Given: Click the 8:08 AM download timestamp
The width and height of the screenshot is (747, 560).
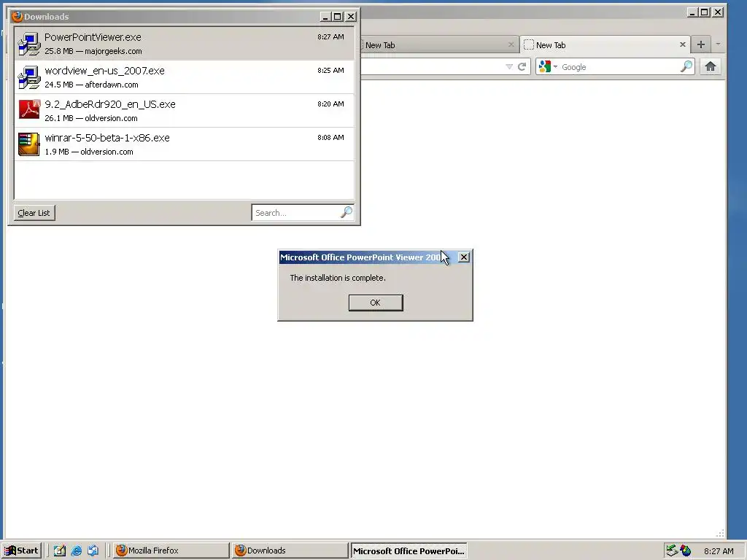Looking at the screenshot, I should click(x=330, y=137).
